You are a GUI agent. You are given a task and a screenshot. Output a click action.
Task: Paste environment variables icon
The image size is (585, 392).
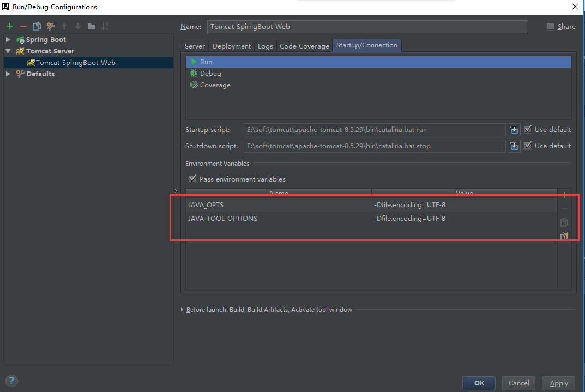564,236
